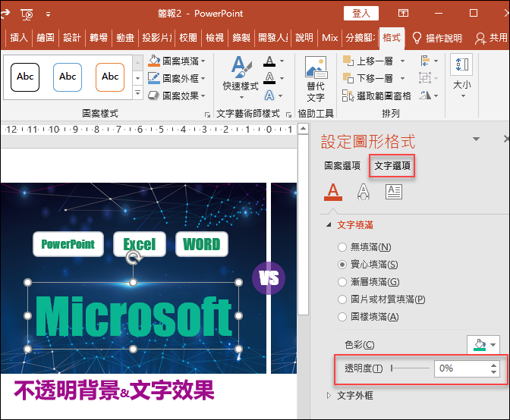Expand the shape styles gallery More arrow
Viewport: 510px width, 420px height.
pyautogui.click(x=137, y=93)
